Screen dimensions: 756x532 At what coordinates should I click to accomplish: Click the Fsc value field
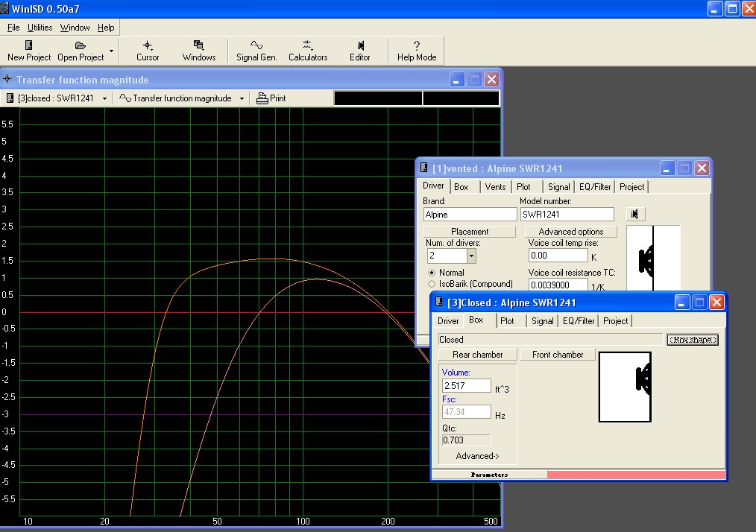coord(466,412)
